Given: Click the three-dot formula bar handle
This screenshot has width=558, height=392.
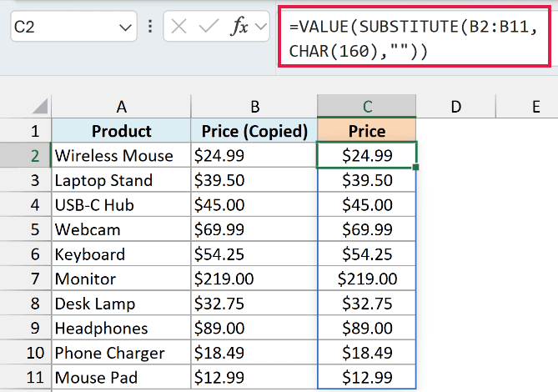Looking at the screenshot, I should click(150, 27).
